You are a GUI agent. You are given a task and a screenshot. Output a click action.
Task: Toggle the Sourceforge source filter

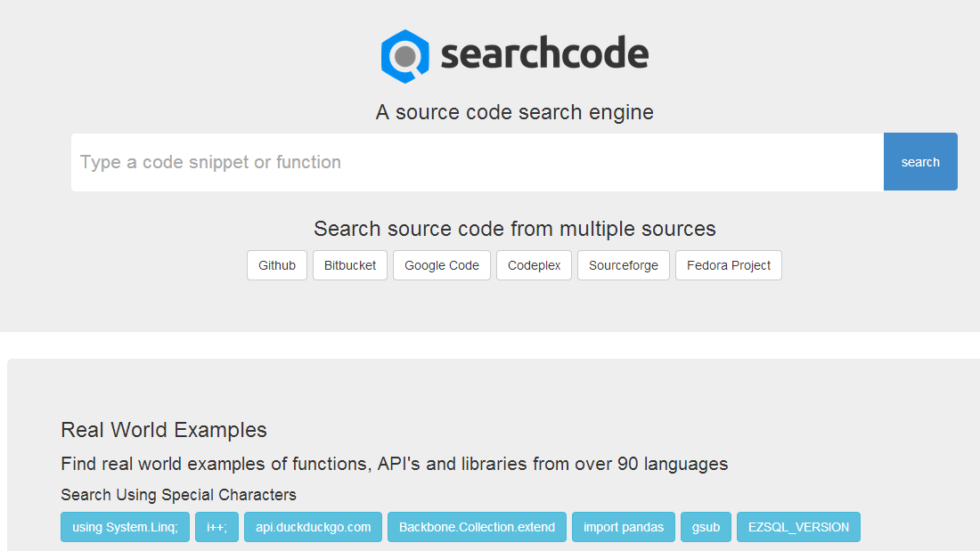[623, 265]
